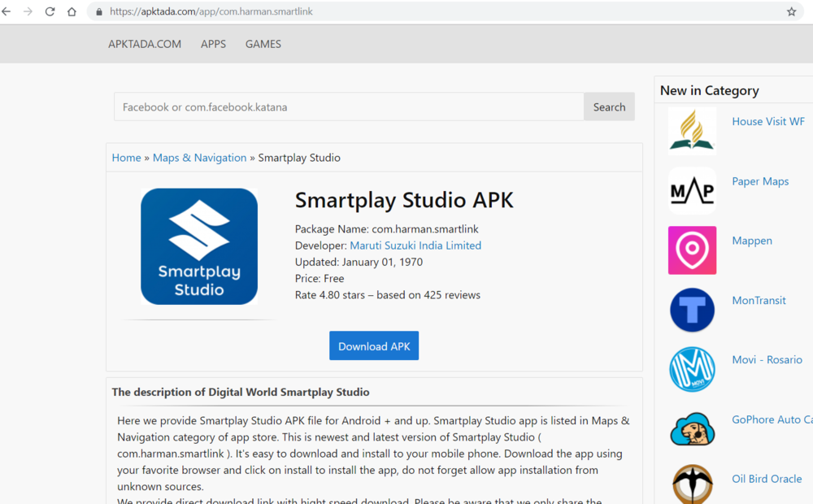
Task: Focus the app search input field
Action: (x=349, y=106)
